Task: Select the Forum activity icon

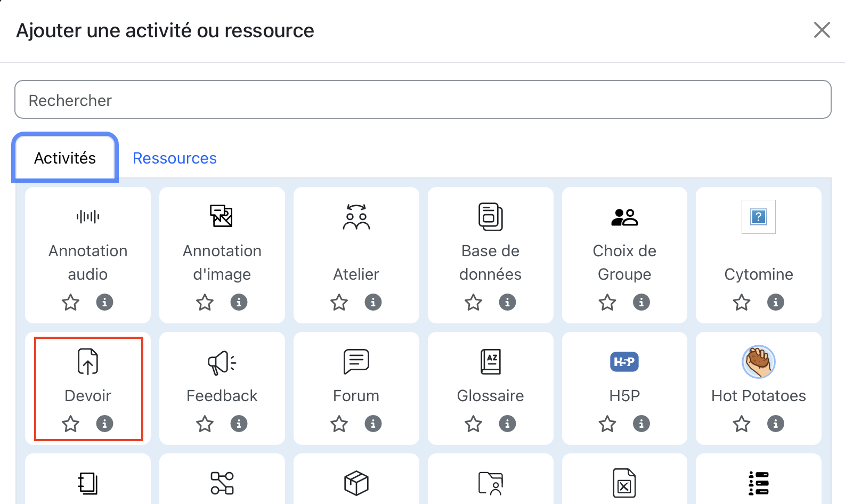Action: click(356, 362)
